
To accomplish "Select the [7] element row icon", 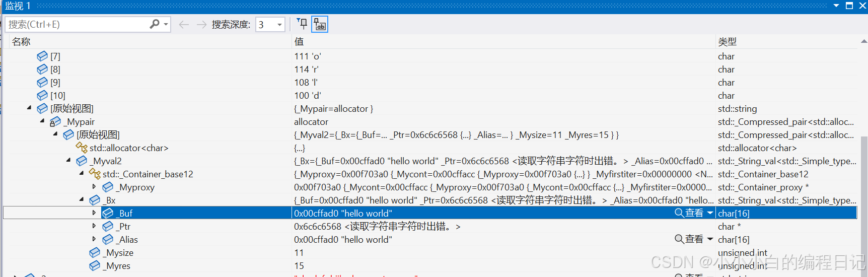I will pos(42,56).
